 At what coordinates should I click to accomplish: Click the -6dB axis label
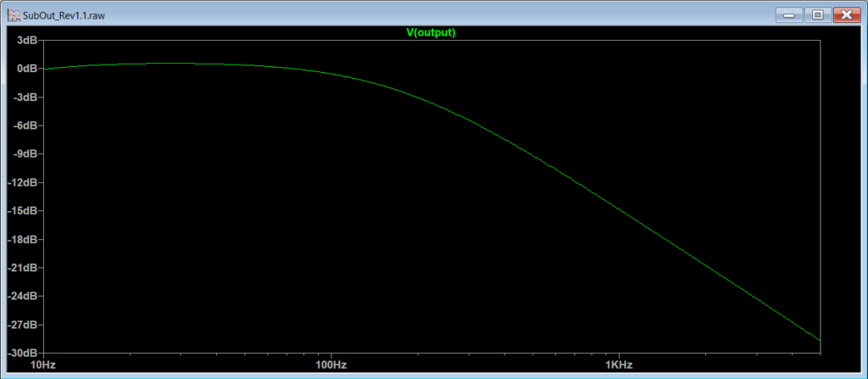coord(26,125)
